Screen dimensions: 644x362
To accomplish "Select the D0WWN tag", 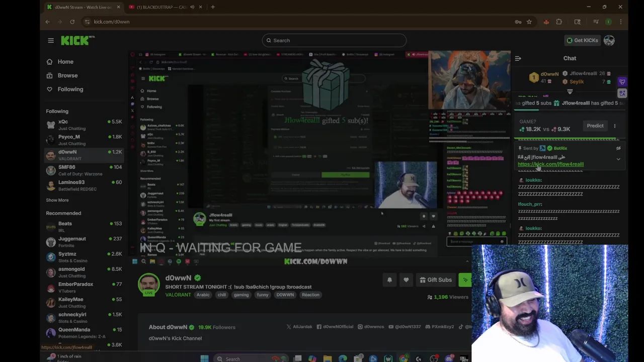I will coord(285,295).
